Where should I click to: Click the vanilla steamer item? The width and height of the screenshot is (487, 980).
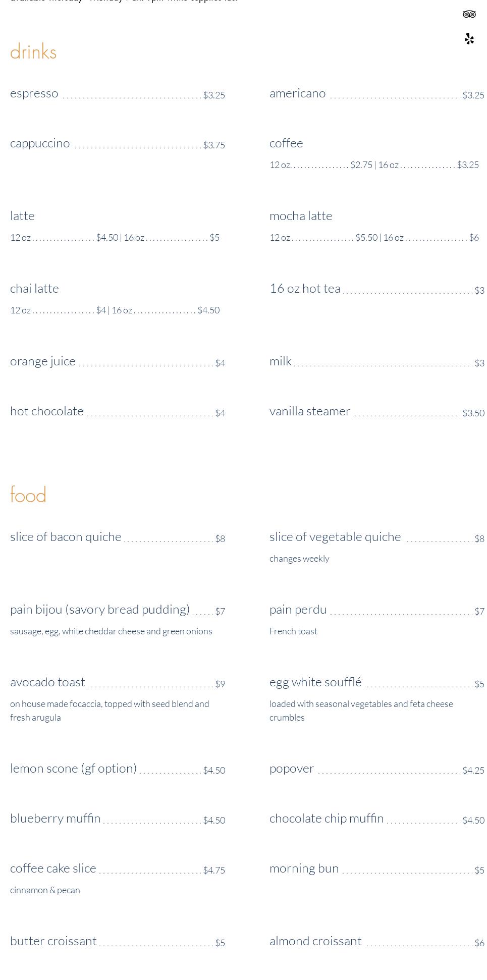click(x=310, y=411)
